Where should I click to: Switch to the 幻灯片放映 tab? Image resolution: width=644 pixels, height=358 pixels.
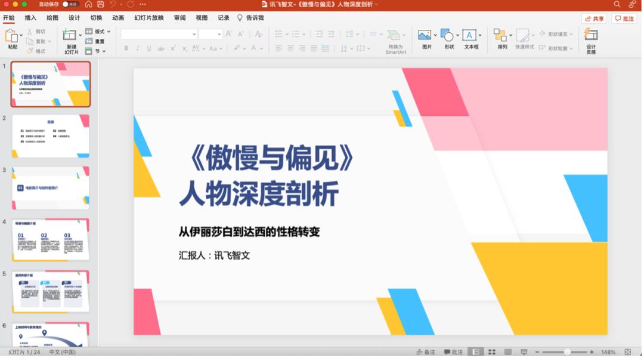click(148, 18)
